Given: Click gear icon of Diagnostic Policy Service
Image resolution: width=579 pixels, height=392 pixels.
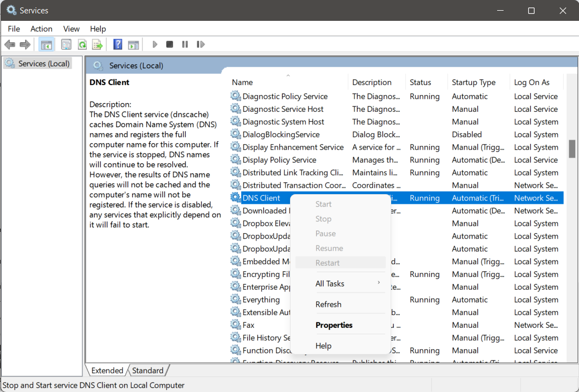Looking at the screenshot, I should [x=235, y=96].
